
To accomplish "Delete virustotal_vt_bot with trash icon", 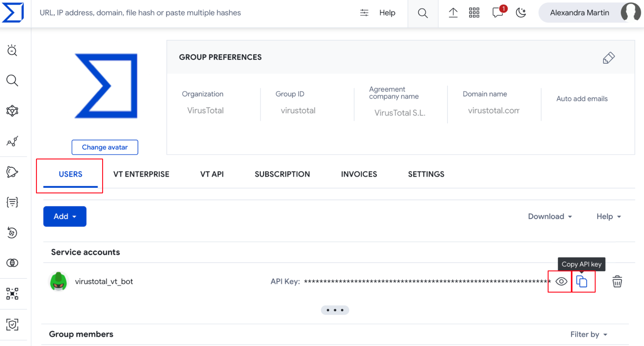I will click(617, 282).
